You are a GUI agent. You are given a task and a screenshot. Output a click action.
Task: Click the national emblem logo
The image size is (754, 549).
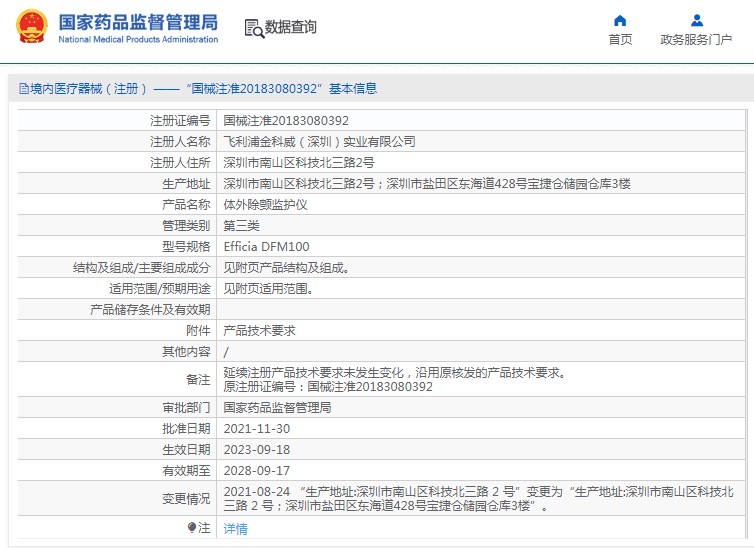click(x=32, y=27)
